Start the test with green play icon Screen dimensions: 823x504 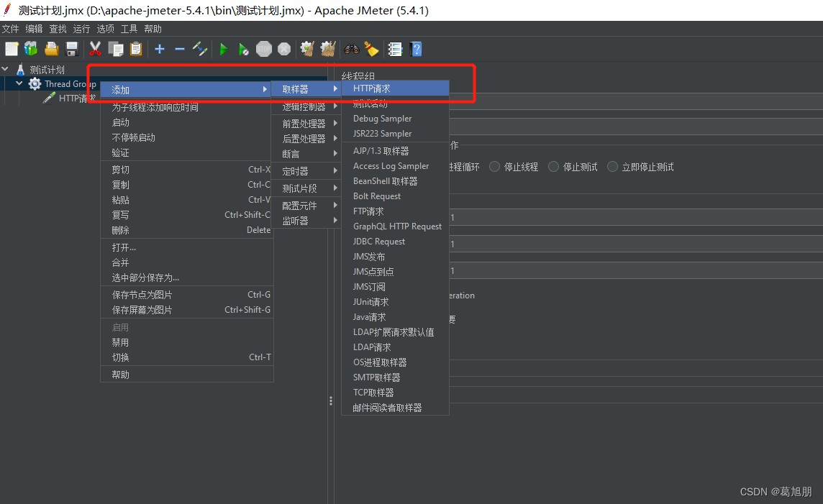tap(223, 49)
